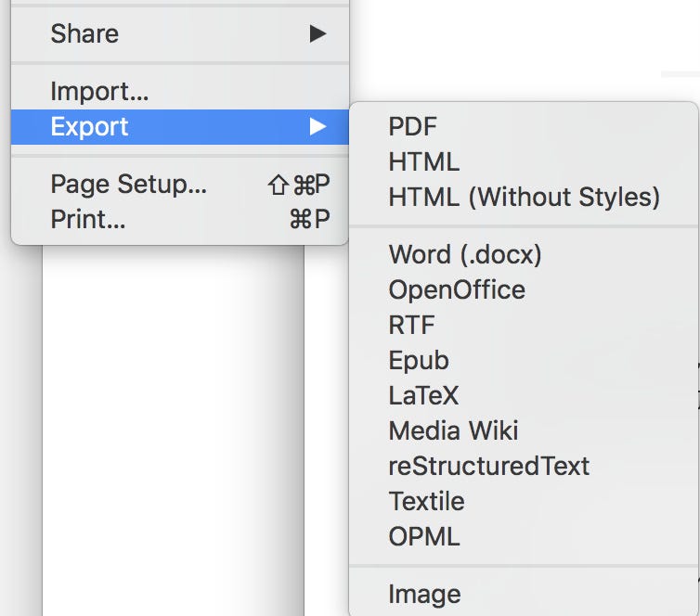This screenshot has width=700, height=616.
Task: Export document as LaTeX
Action: pos(524,395)
